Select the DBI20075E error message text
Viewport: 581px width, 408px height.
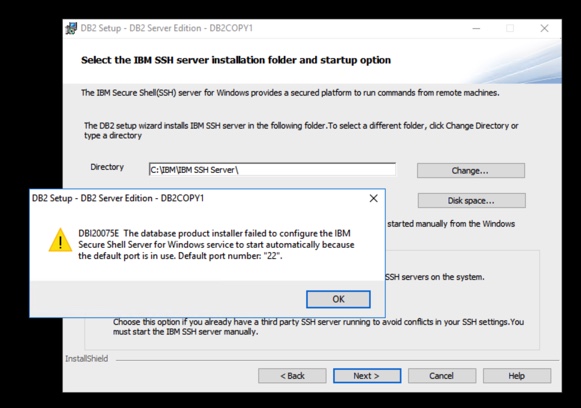[216, 245]
